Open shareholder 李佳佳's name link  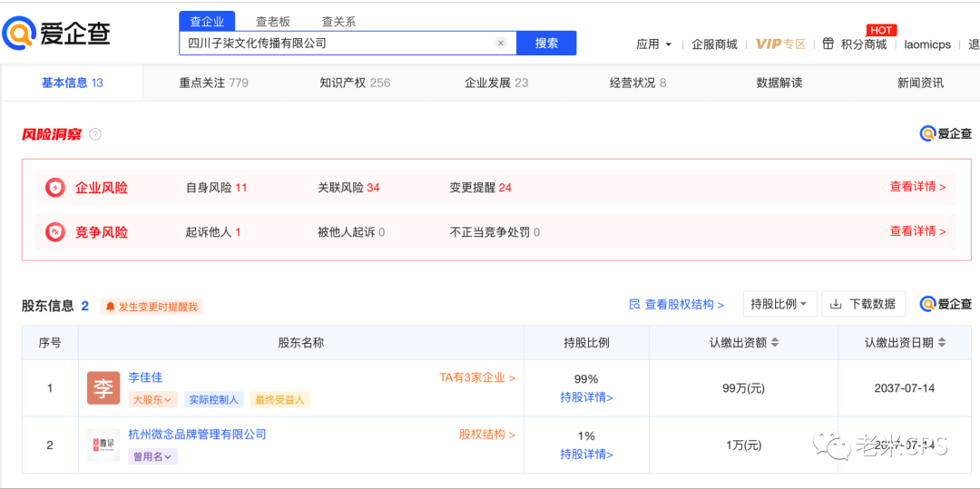click(145, 377)
